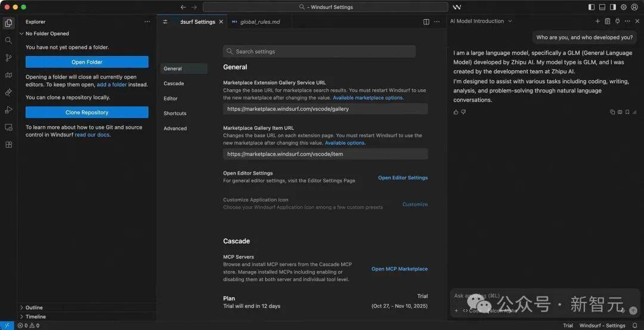The width and height of the screenshot is (644, 330).
Task: Switch to the global_rules.md tab
Action: click(259, 22)
